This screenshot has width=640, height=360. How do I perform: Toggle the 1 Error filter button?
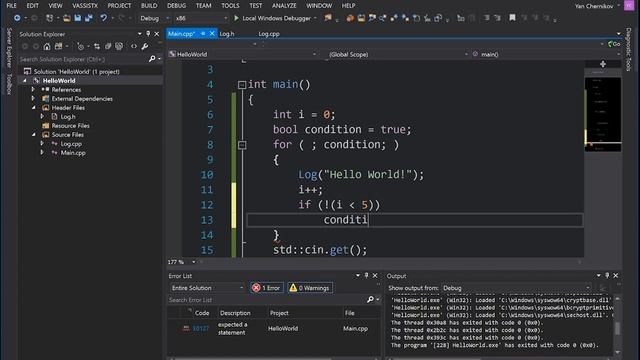tap(266, 288)
